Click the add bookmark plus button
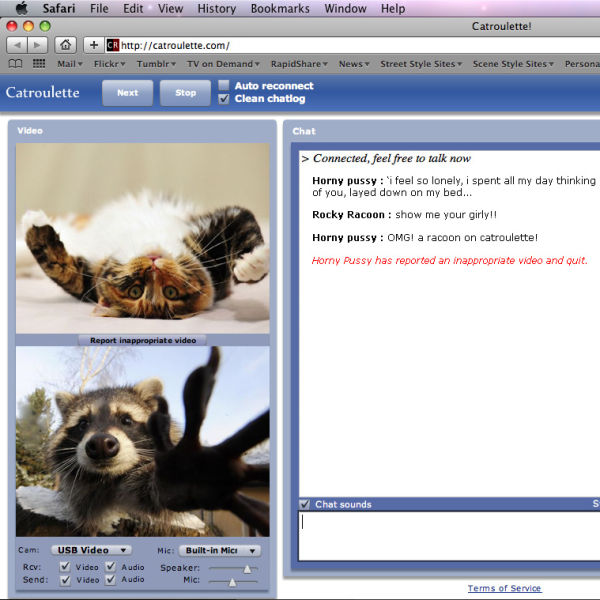Image resolution: width=600 pixels, height=600 pixels. tap(93, 45)
